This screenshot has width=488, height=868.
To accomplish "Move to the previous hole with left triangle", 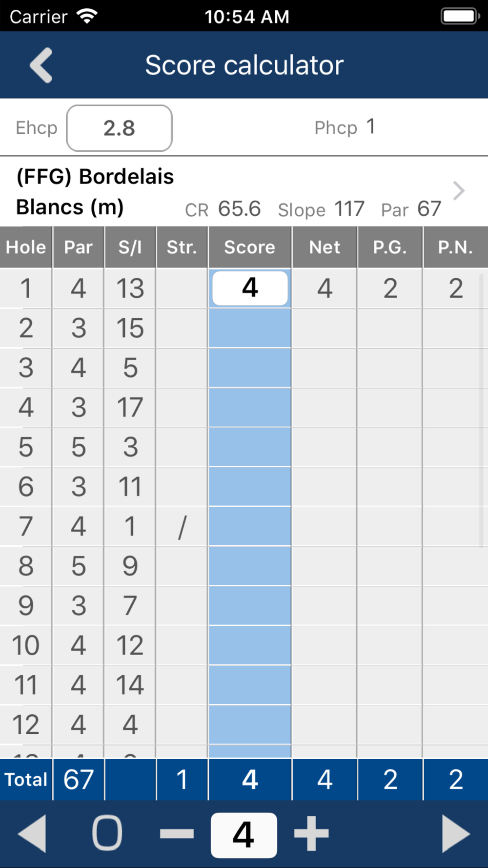I will point(32,834).
